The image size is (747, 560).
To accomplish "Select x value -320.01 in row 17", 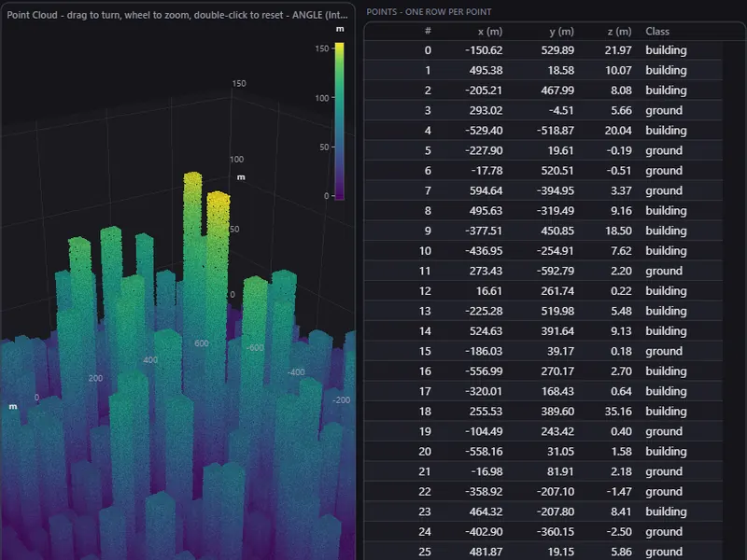I will [x=484, y=391].
